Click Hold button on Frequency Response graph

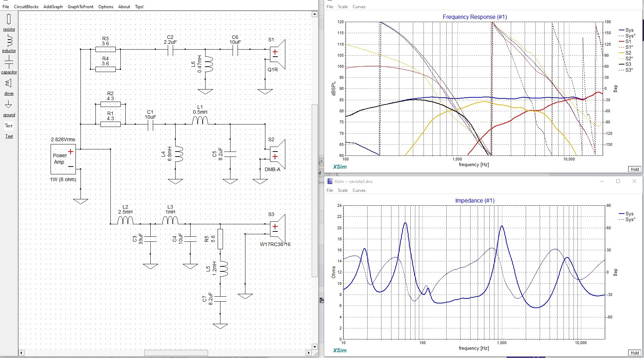point(635,169)
